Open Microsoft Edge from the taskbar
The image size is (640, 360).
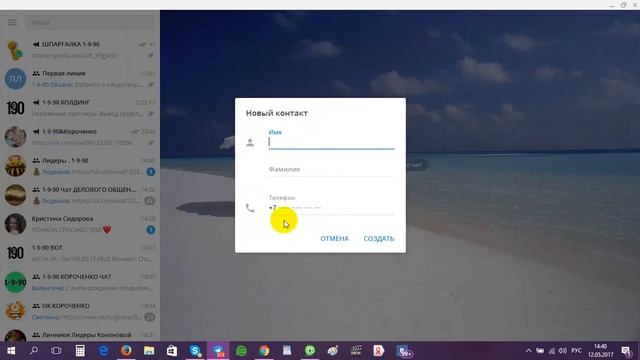point(103,351)
